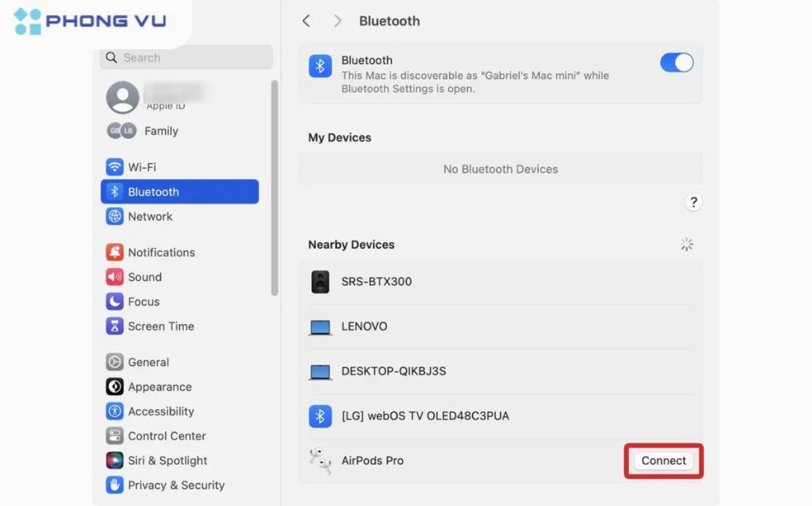The width and height of the screenshot is (812, 506).
Task: Connect to AirPods Pro
Action: pos(663,460)
